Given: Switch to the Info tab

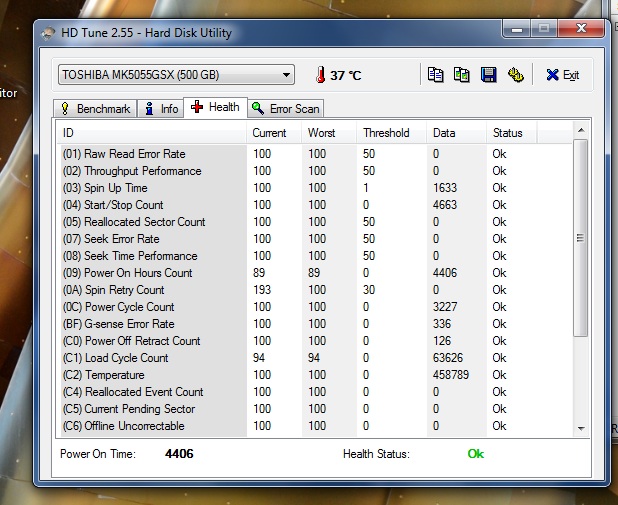Looking at the screenshot, I should pyautogui.click(x=161, y=108).
